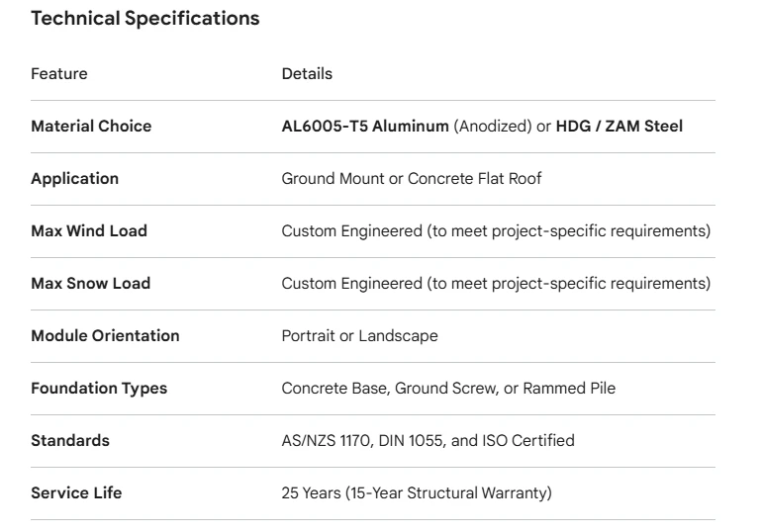Click the Application row label

[75, 179]
